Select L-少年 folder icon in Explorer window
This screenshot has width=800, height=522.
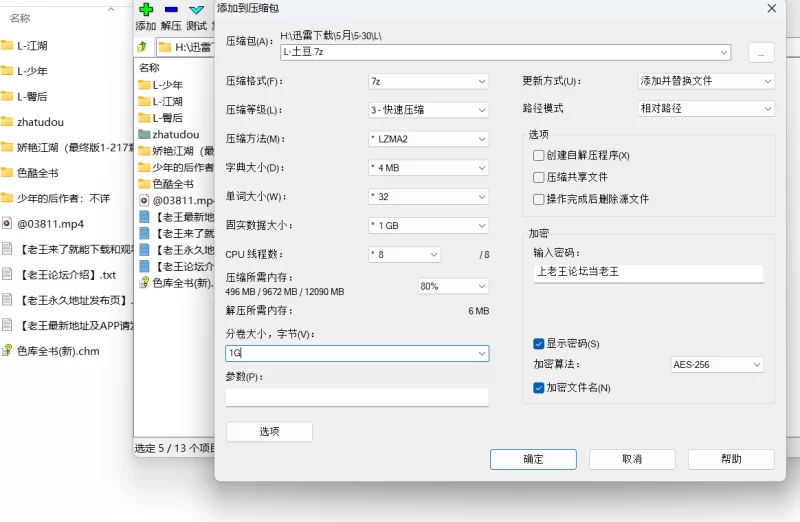(x=7, y=71)
